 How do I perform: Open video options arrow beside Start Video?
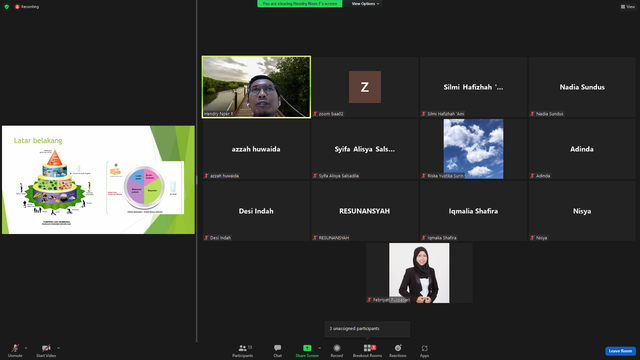(58, 348)
